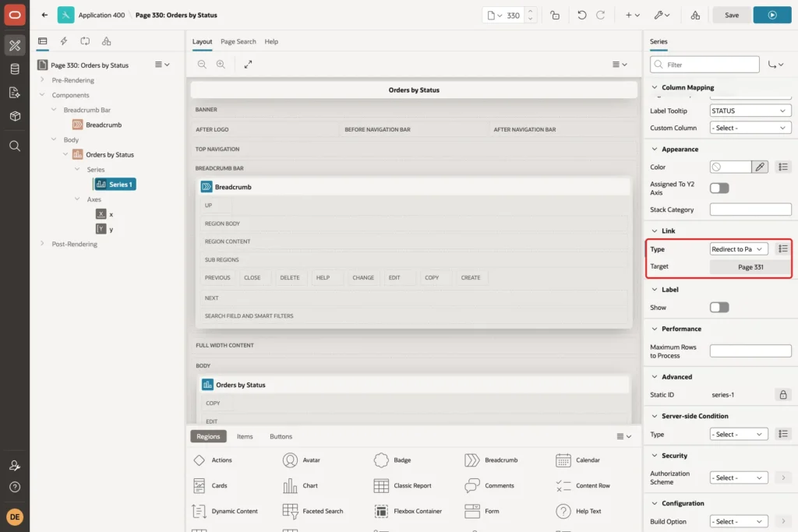Click the Link Target Page 331 button
This screenshot has height=532, width=798.
tap(750, 267)
